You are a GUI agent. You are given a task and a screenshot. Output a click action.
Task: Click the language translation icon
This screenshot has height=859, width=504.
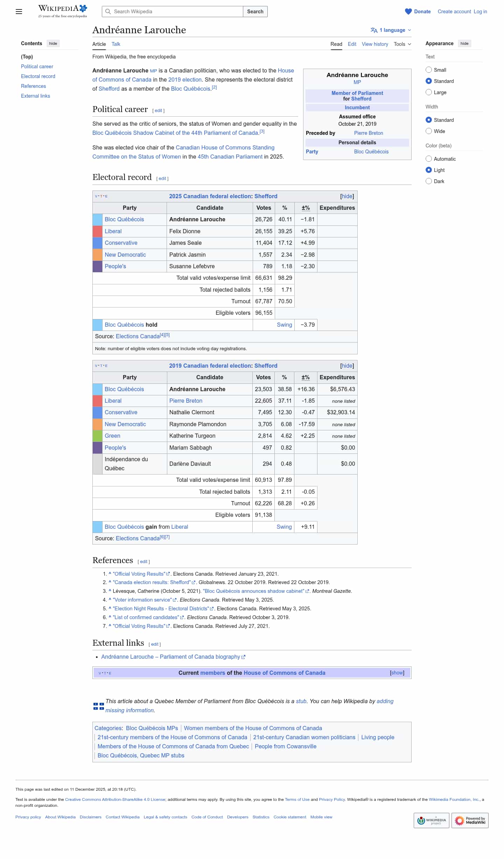coord(374,30)
